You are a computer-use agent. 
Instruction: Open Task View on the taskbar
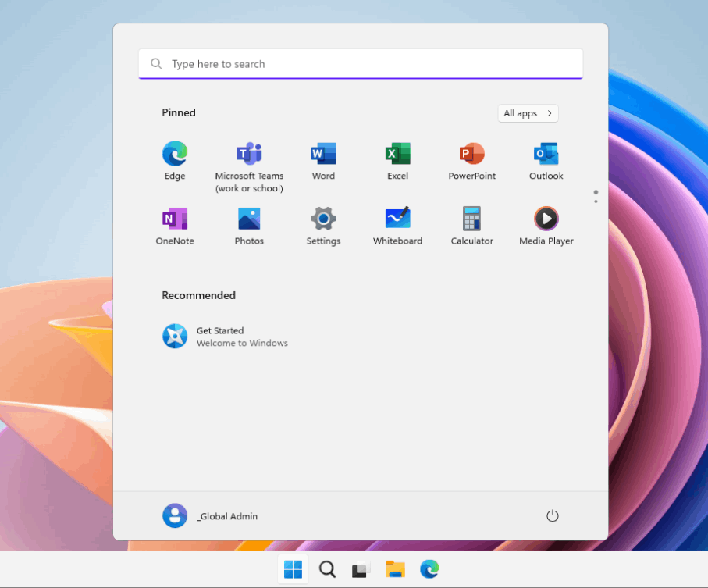click(360, 569)
